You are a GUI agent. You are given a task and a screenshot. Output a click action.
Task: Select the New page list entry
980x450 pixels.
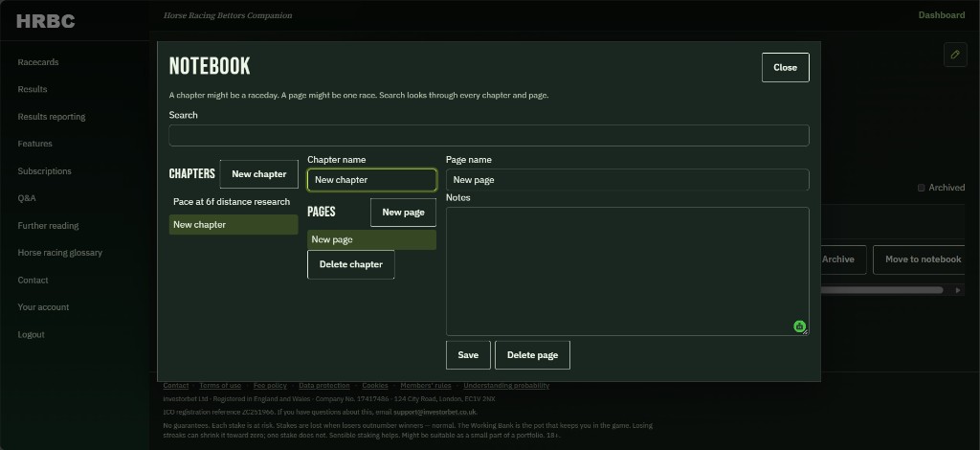372,240
